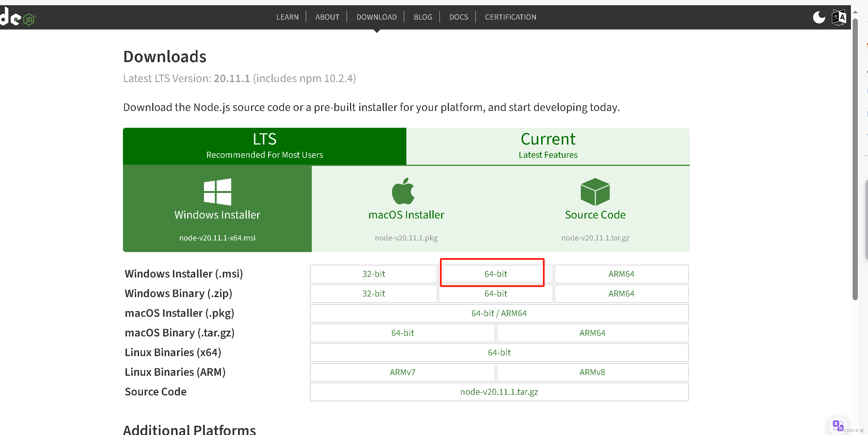Open the DOWNLOAD menu item
Screen dimensions: 868x435
coord(376,17)
